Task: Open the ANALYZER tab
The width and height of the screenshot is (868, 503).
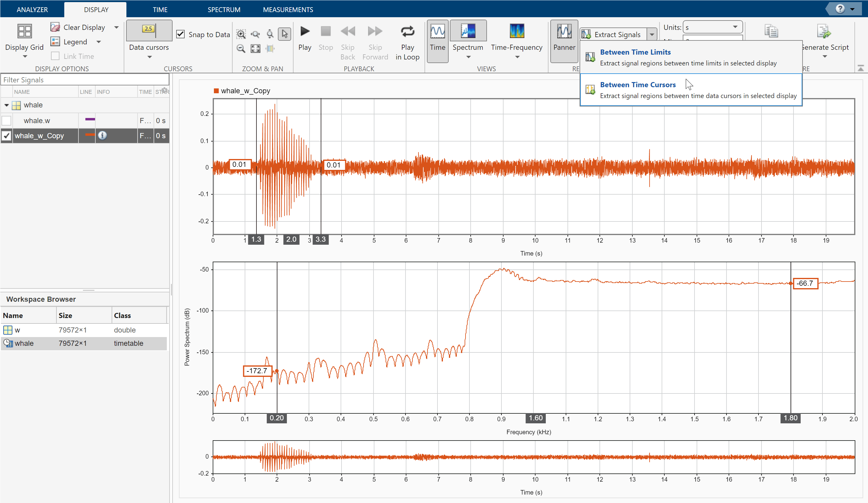Action: (x=32, y=9)
